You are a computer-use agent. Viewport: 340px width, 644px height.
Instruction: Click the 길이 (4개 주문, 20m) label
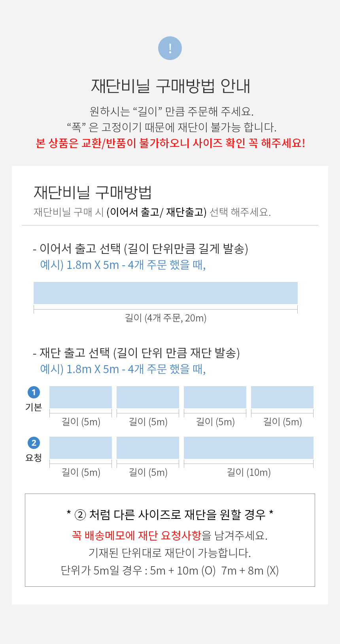click(x=166, y=318)
